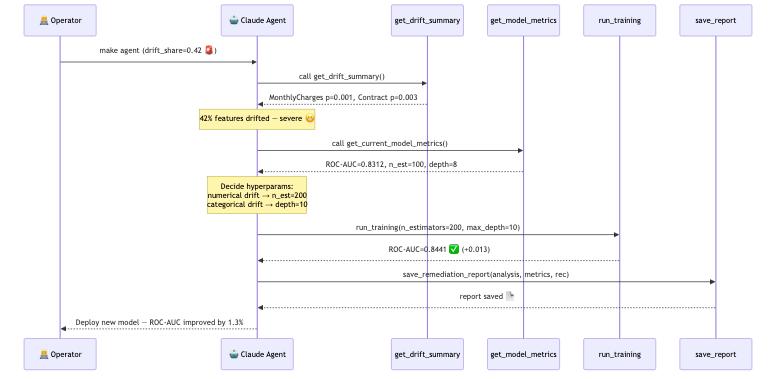The image size is (784, 379).
Task: Click the 'numerical drift → n_est=200' note line
Action: click(257, 196)
